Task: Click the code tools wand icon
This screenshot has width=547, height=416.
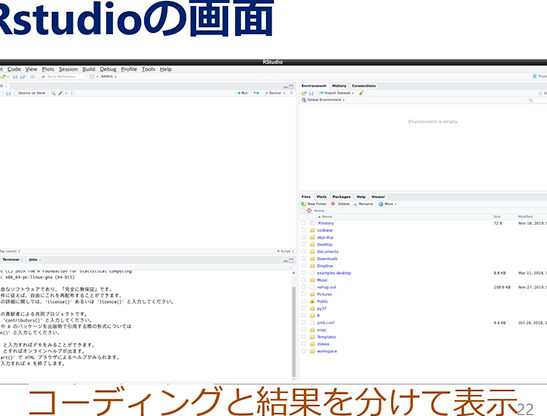Action: pos(60,93)
